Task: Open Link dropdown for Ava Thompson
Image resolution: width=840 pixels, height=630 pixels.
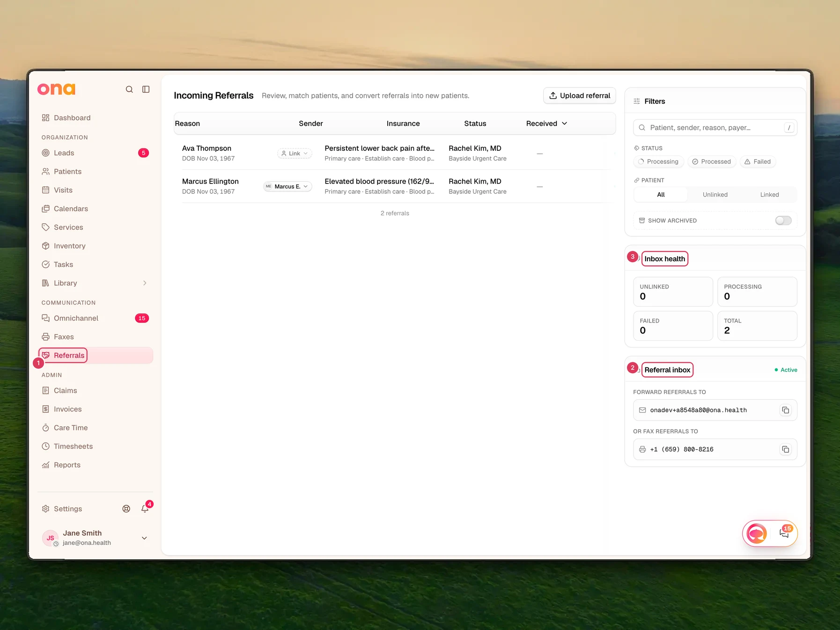Action: point(295,154)
